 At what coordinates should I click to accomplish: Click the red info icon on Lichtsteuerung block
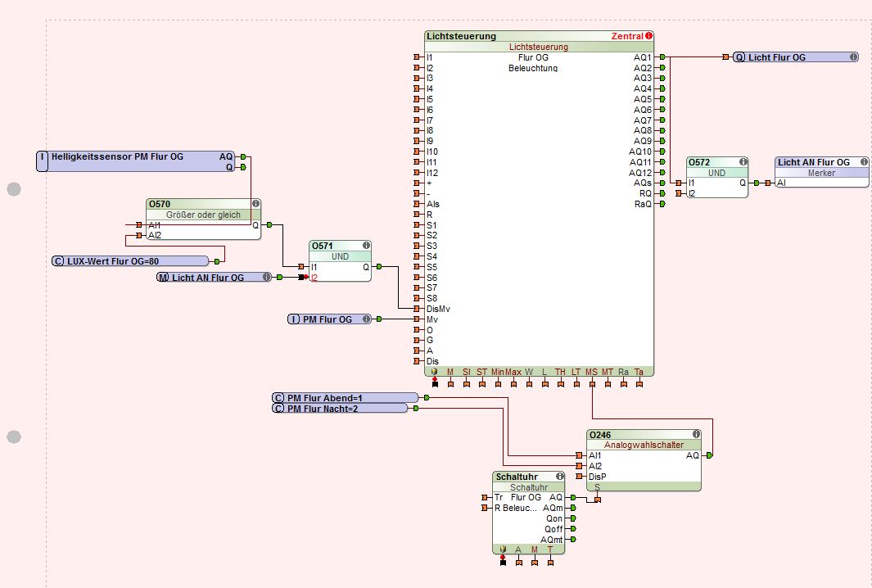pyautogui.click(x=648, y=35)
